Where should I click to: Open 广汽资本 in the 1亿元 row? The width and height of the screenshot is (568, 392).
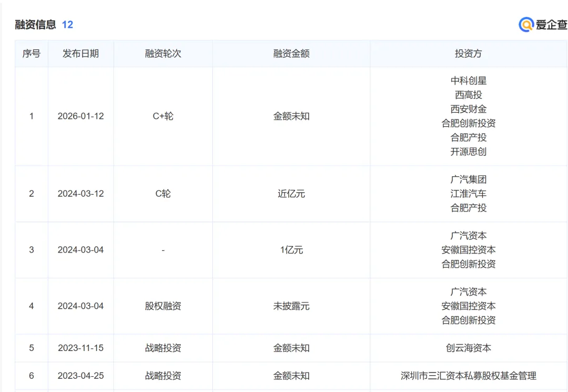coord(469,236)
